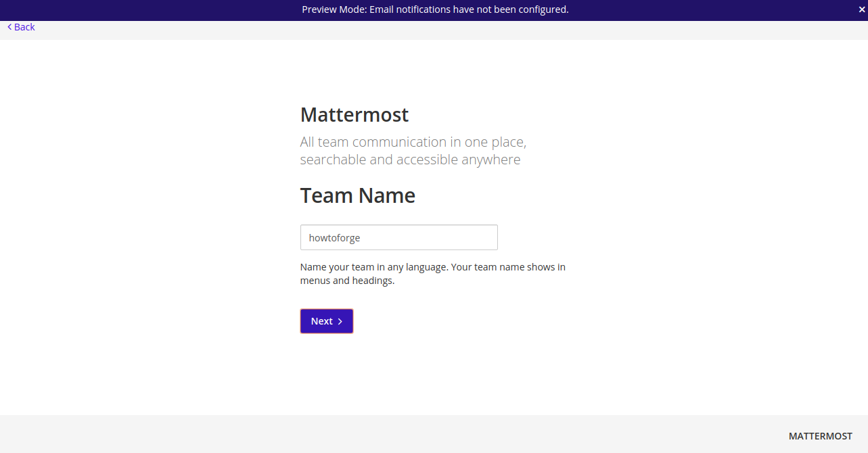Click the MATTERMOST footer label
The height and width of the screenshot is (453, 868).
pyautogui.click(x=820, y=436)
